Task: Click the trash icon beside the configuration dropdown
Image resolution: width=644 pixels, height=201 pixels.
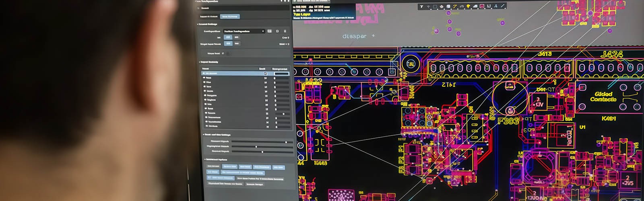Action: [x=285, y=31]
